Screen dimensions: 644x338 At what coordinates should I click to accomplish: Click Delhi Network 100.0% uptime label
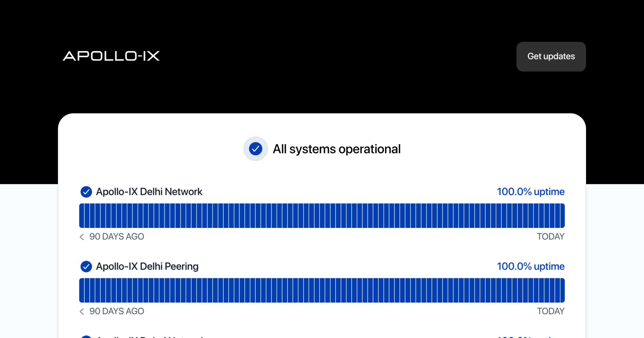pyautogui.click(x=530, y=192)
